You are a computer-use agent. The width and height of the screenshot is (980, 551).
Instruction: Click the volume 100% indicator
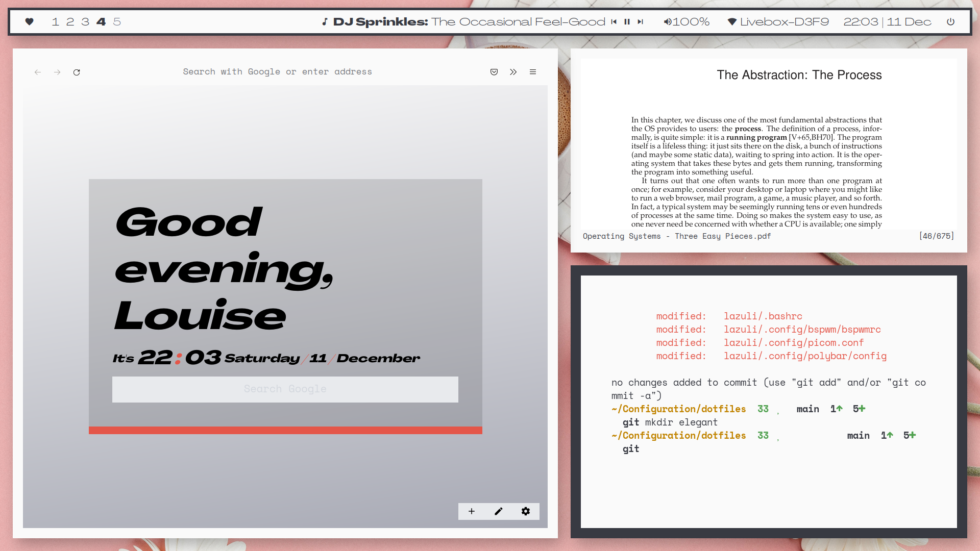pyautogui.click(x=687, y=21)
